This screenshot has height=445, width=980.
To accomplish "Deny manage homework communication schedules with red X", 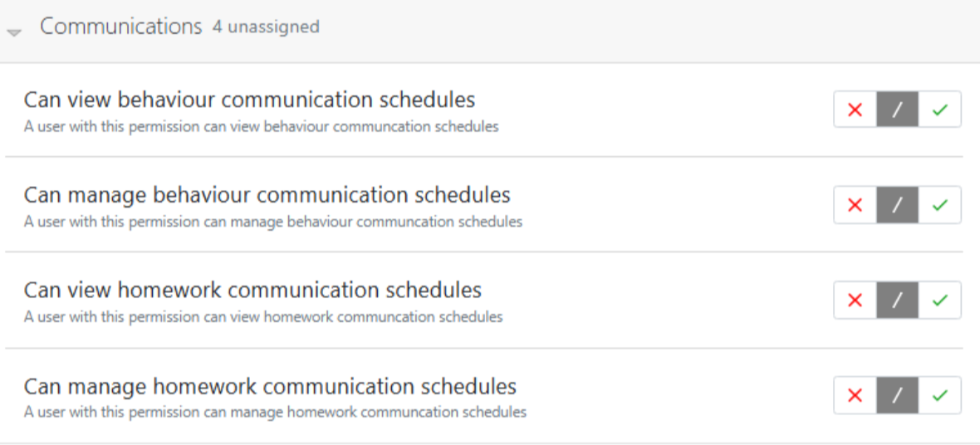I will (855, 395).
